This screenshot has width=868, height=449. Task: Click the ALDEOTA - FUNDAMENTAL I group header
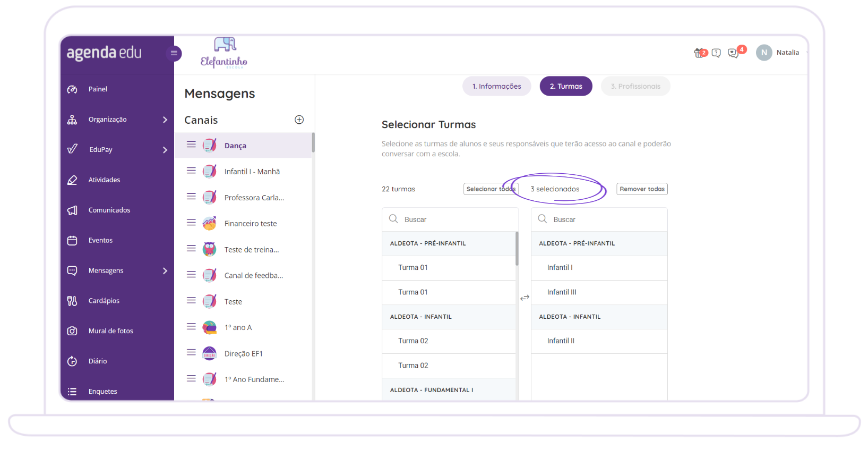pos(449,389)
